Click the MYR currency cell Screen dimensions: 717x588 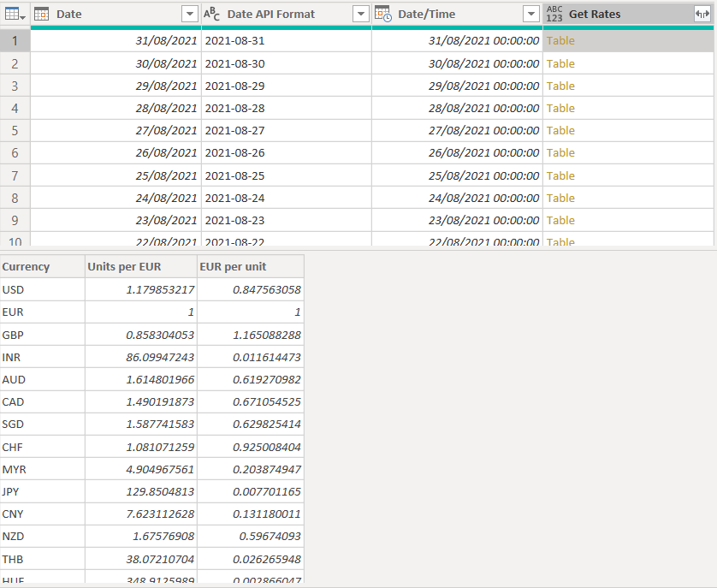(x=43, y=470)
